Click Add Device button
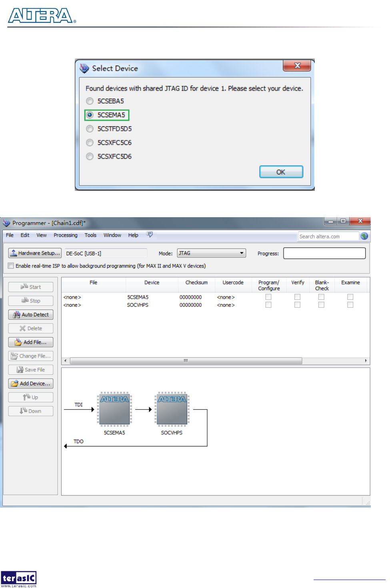Viewport: 390px width, 588px height. tap(31, 384)
